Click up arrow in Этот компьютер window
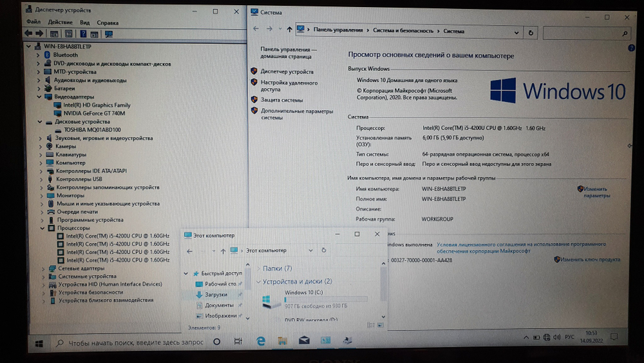The height and width of the screenshot is (363, 644). 223,251
